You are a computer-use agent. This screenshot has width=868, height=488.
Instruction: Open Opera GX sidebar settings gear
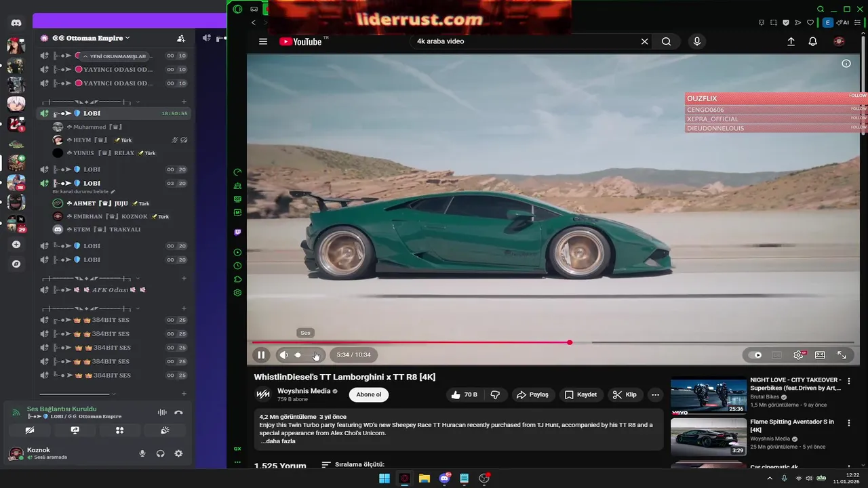coord(237,293)
